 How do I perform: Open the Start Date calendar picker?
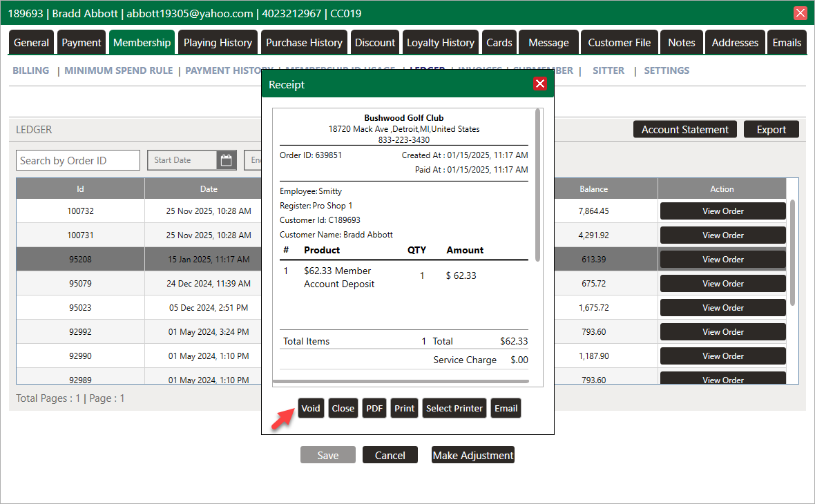[x=227, y=160]
